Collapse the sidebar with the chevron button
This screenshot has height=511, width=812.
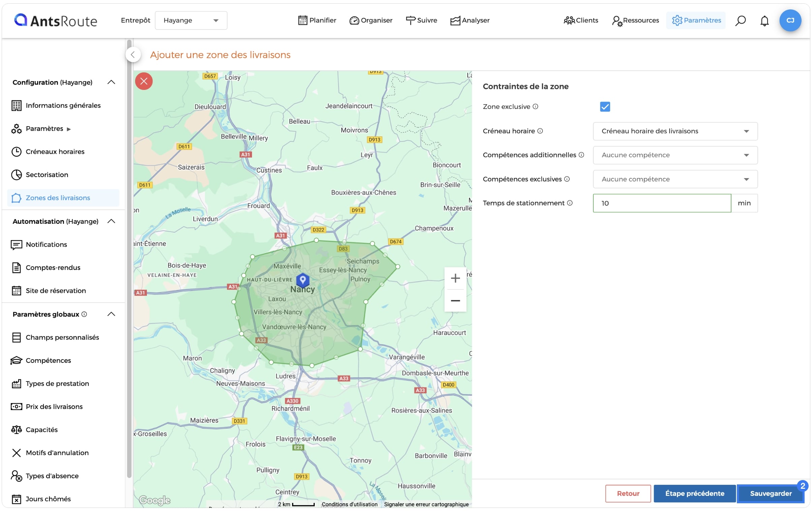coord(133,55)
